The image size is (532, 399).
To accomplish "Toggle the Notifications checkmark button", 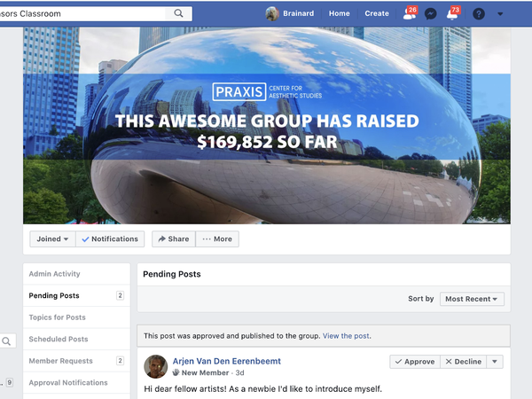I will point(110,239).
